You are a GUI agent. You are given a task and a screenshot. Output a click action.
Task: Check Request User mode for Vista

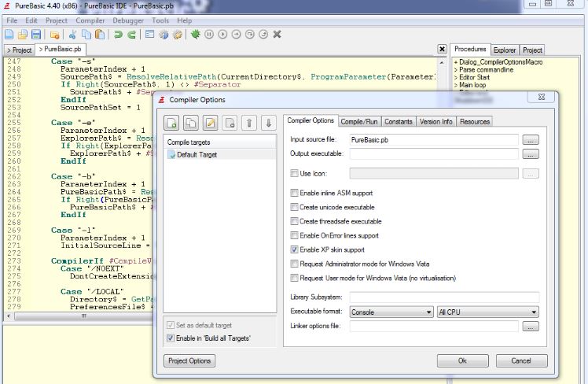tap(294, 278)
